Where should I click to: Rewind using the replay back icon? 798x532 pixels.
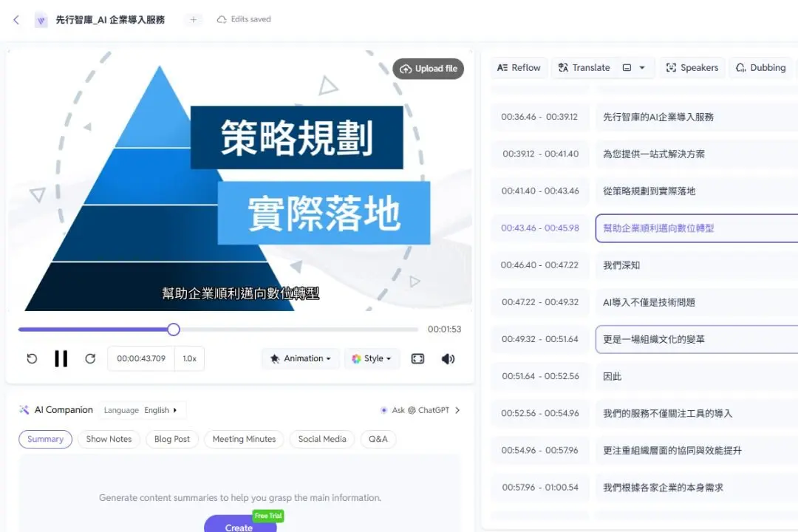[32, 358]
